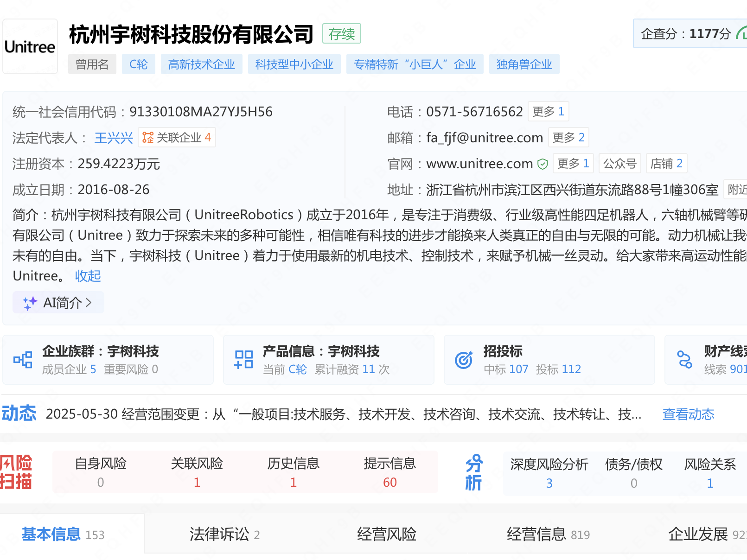Click the 存续 status badge

pos(342,33)
